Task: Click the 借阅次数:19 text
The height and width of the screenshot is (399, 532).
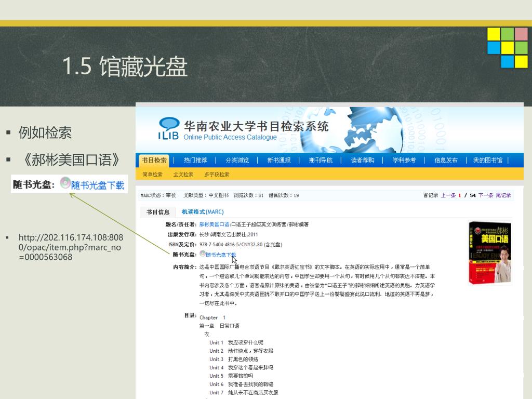Action: 284,195
